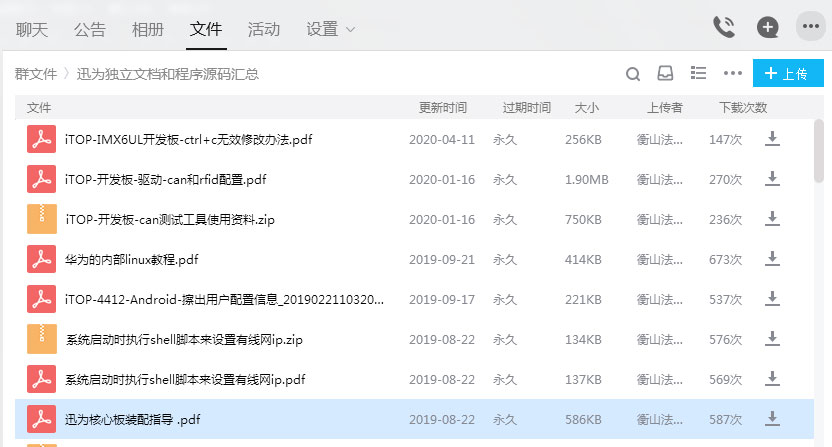Open the inbox tray icon in toolbar
832x447 pixels.
point(665,73)
